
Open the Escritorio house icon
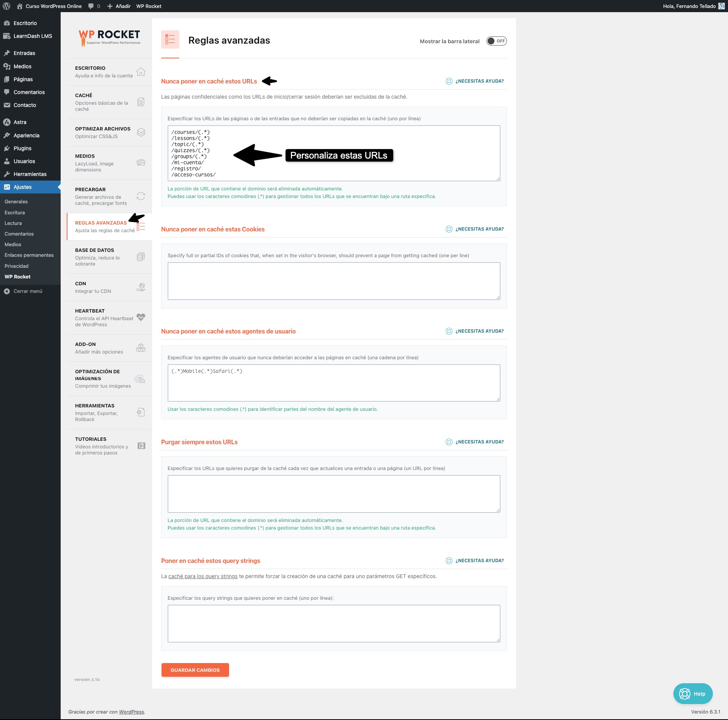(x=141, y=72)
